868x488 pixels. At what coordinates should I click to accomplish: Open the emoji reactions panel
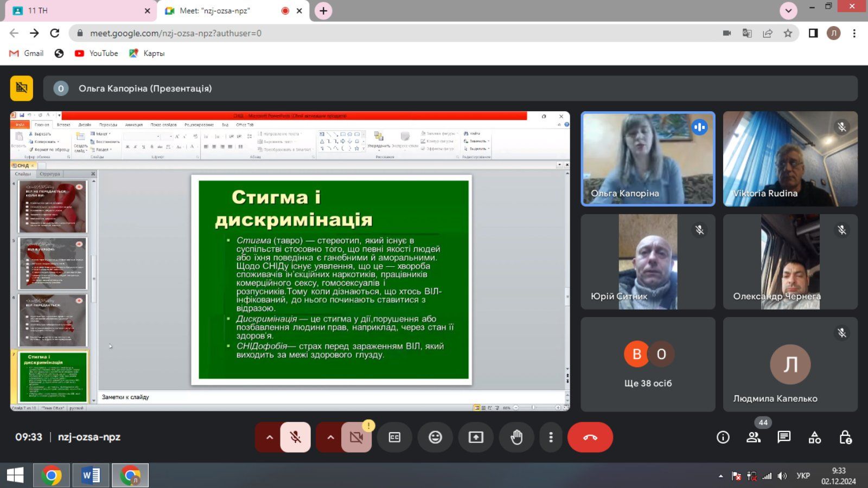435,437
